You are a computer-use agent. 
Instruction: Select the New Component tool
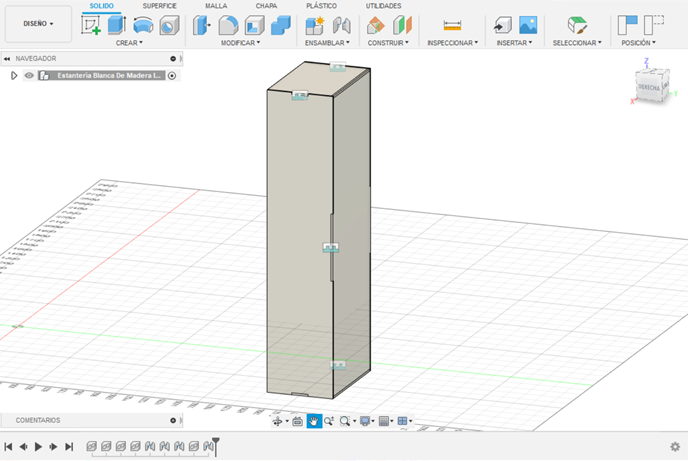point(315,25)
